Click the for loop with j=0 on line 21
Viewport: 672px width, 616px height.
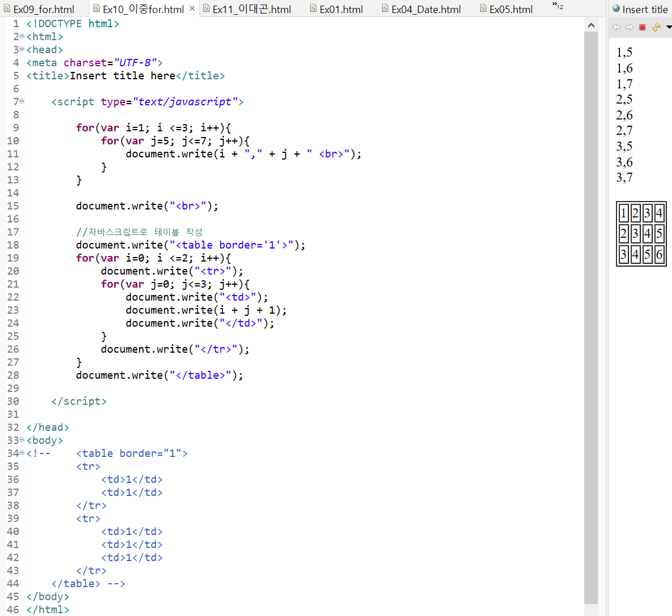(176, 284)
